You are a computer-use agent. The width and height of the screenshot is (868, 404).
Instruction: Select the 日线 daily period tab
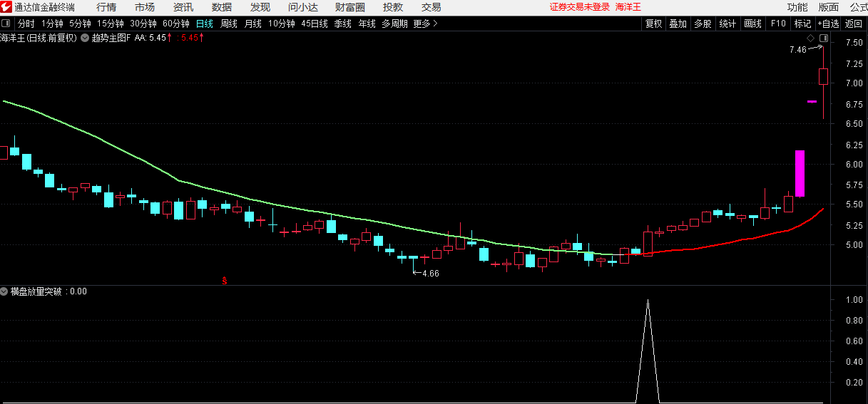click(205, 24)
